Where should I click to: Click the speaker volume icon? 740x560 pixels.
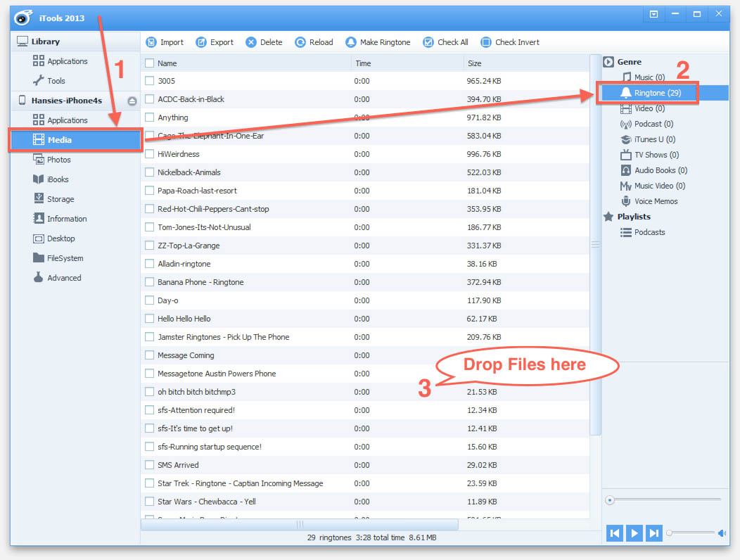point(722,533)
